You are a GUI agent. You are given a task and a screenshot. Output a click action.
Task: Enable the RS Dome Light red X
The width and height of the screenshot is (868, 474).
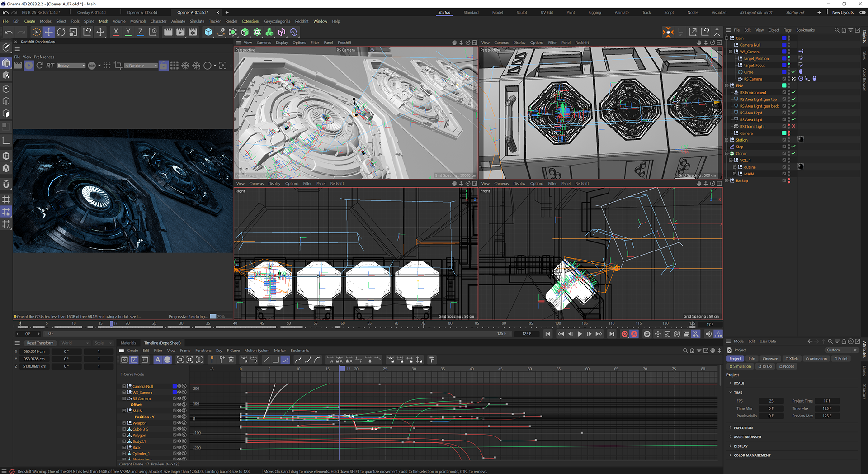(793, 126)
